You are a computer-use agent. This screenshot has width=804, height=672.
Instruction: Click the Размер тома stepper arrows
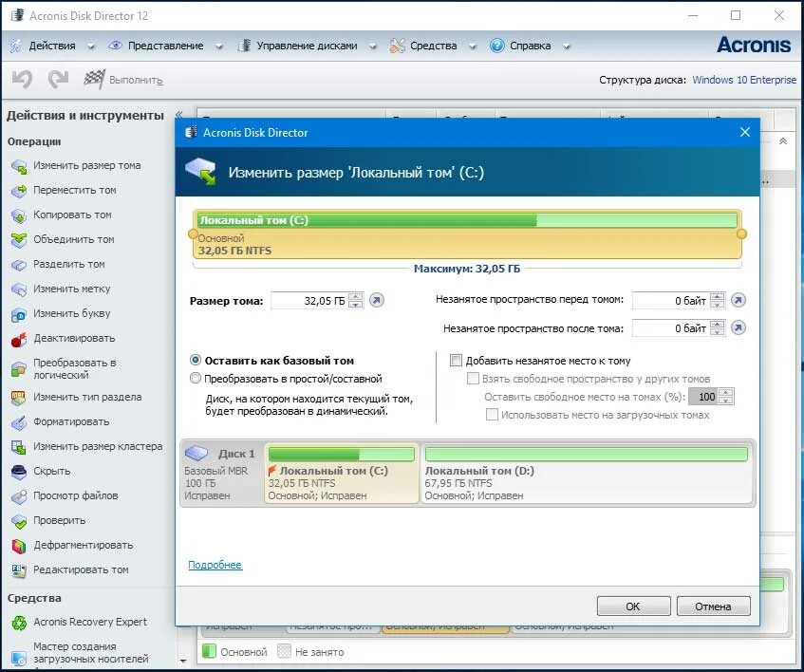(355, 300)
